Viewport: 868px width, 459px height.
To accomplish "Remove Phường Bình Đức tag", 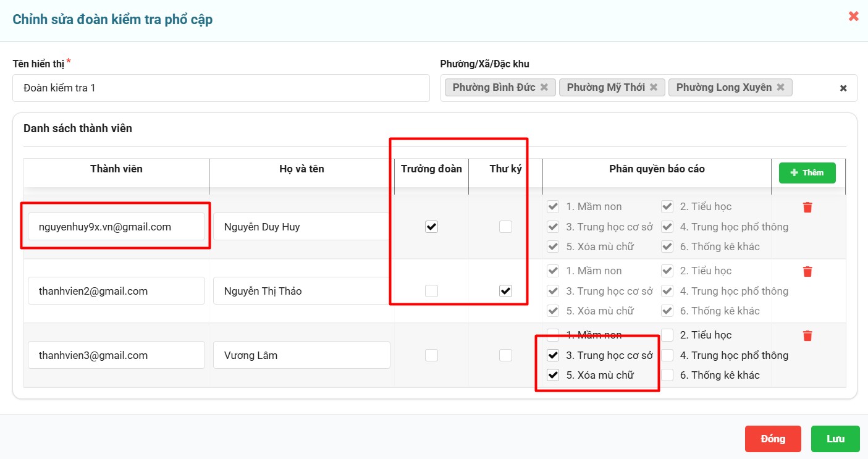I will pos(544,88).
